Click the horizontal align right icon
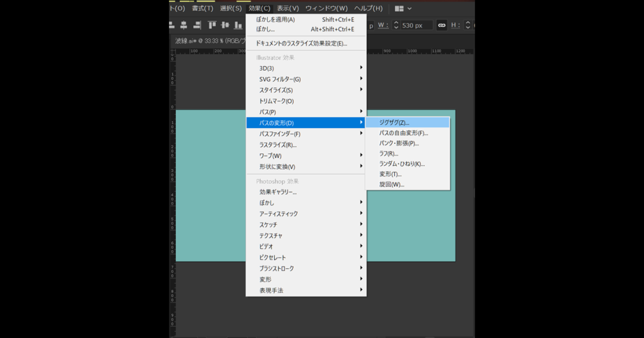Screen dimensions: 644x338 (197, 25)
